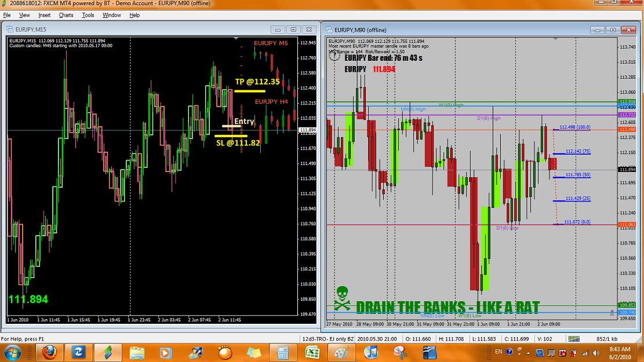Click the 112.142 (75) Fibonacci level
644x362 pixels.
[x=578, y=151]
